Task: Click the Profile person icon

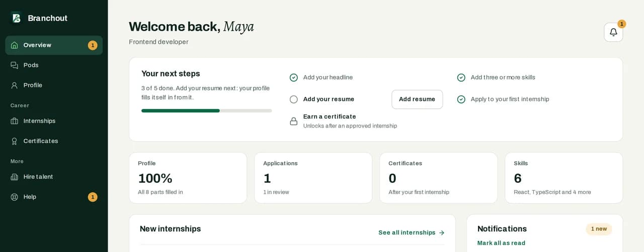Action: coord(15,86)
